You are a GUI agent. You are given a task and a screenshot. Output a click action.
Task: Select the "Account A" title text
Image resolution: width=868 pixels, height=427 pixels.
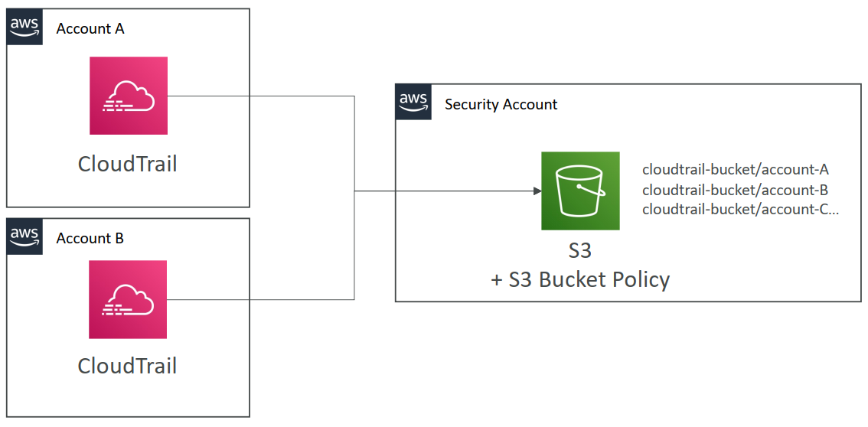click(x=90, y=29)
